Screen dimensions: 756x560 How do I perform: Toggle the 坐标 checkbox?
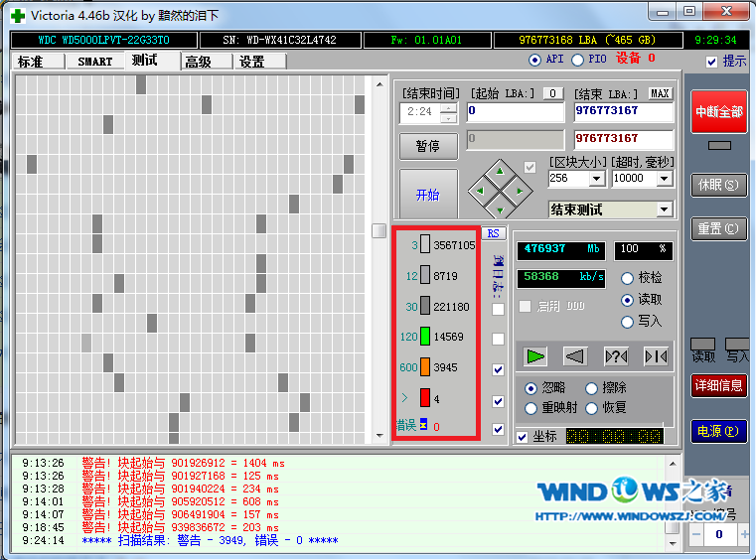coord(523,436)
